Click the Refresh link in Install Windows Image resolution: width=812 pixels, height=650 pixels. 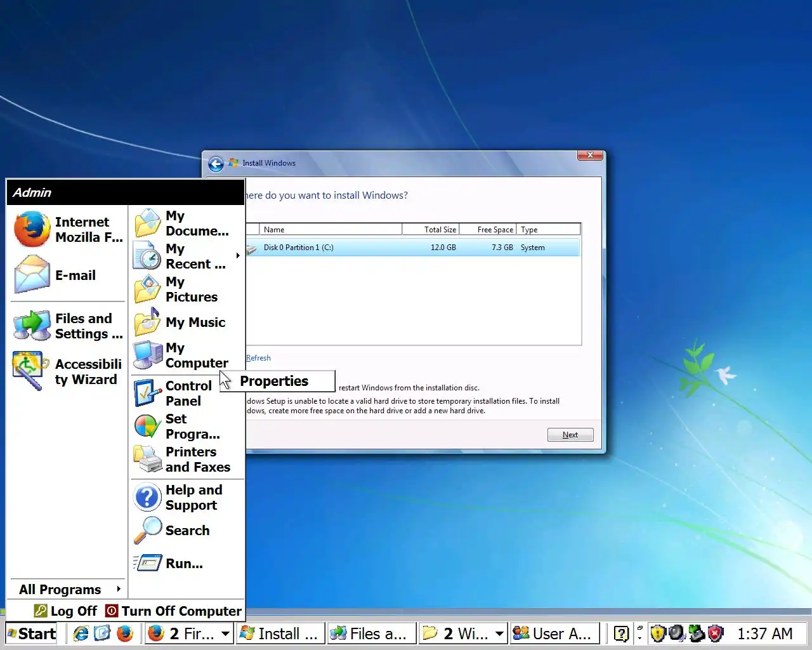[258, 358]
